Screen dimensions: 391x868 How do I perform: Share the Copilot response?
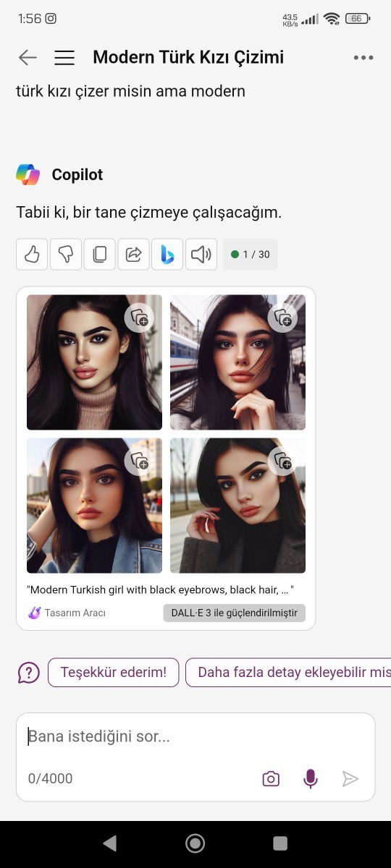click(134, 254)
